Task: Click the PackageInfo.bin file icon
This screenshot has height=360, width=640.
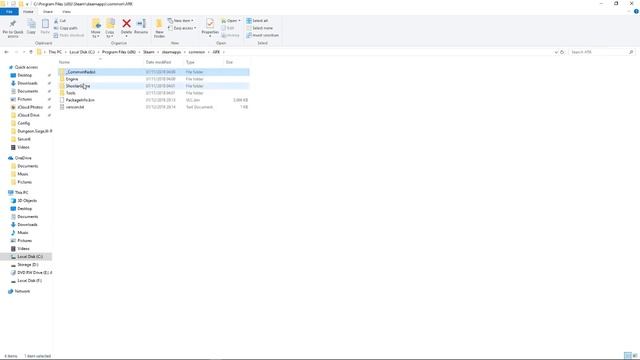Action: (x=62, y=100)
